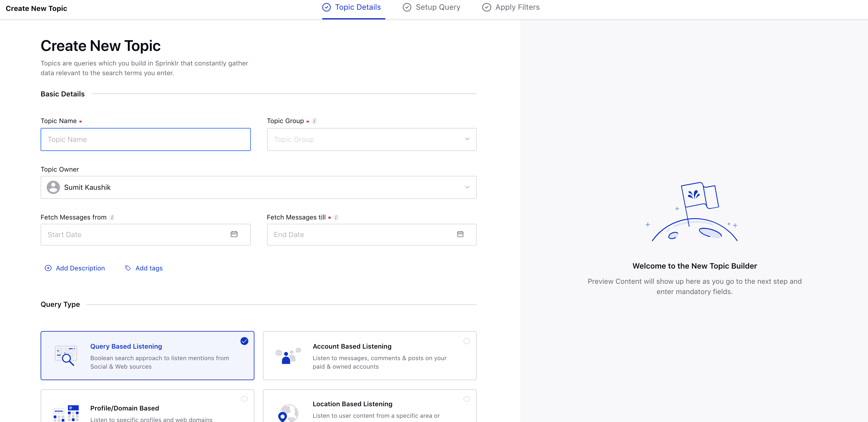
Task: Select Account Based Listening radio button
Action: (x=466, y=341)
